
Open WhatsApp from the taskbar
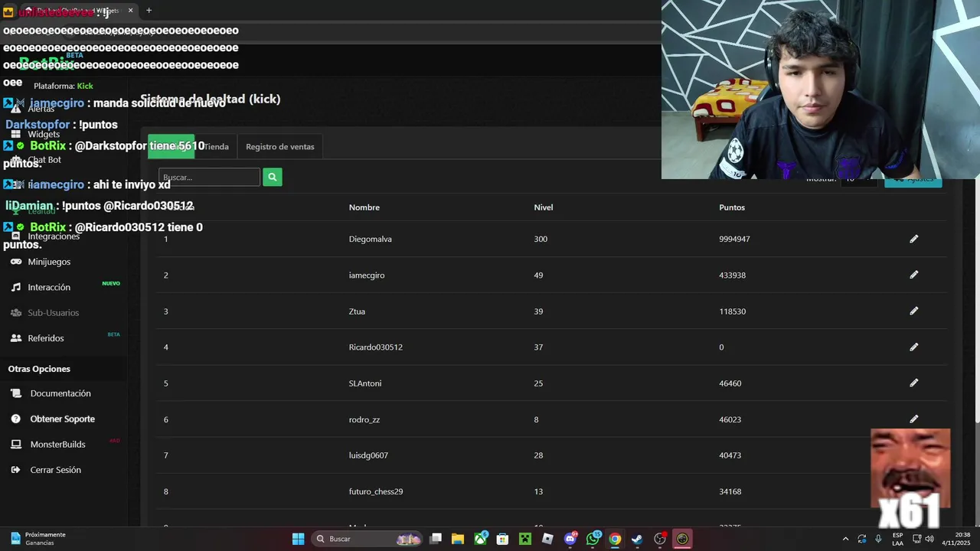pyautogui.click(x=593, y=539)
